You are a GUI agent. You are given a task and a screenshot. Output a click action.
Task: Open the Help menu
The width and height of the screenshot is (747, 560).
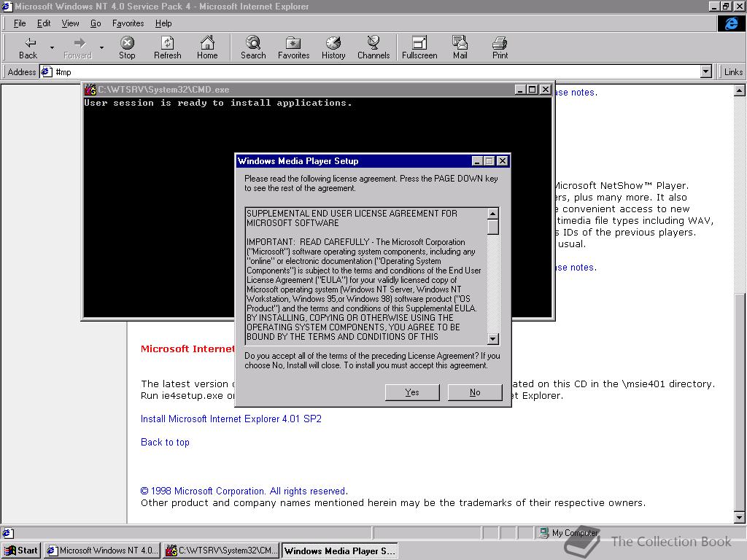point(163,23)
